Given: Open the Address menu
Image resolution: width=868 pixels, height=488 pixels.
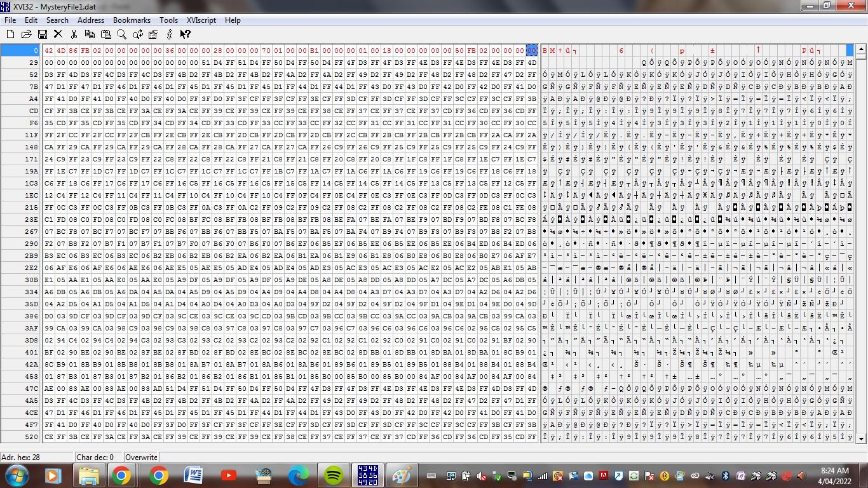Looking at the screenshot, I should click(x=90, y=20).
